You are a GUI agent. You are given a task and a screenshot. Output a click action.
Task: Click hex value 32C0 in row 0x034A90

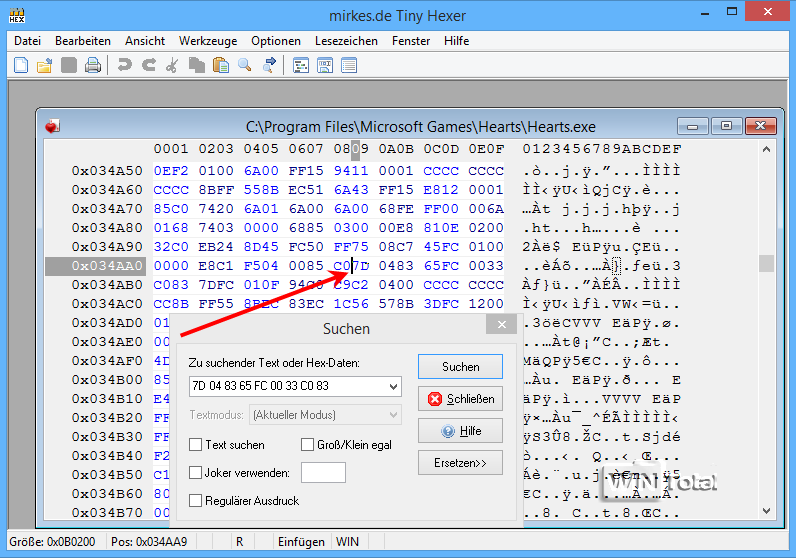coord(171,247)
